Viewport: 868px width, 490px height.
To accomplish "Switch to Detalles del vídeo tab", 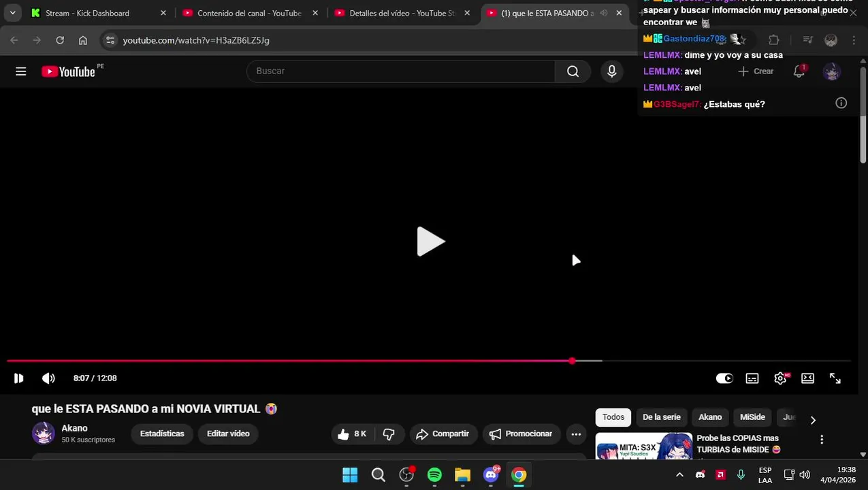I will [x=402, y=13].
